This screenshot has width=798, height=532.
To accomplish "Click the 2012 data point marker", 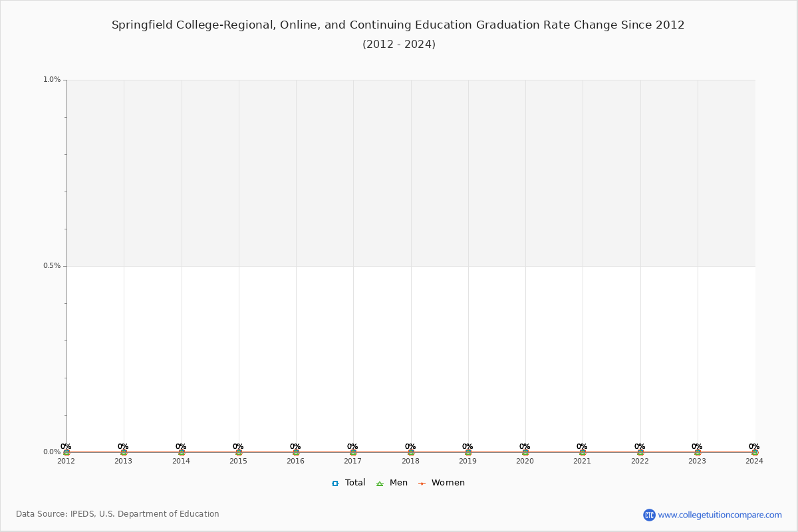I will coord(66,452).
